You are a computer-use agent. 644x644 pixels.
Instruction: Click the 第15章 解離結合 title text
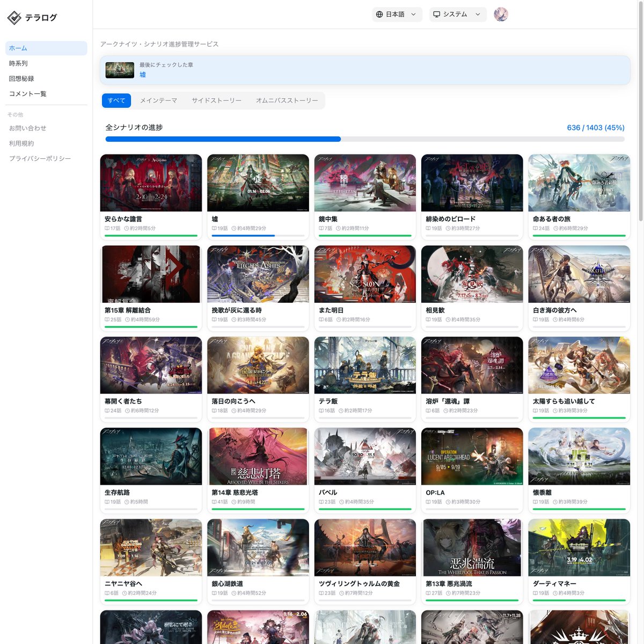click(128, 310)
